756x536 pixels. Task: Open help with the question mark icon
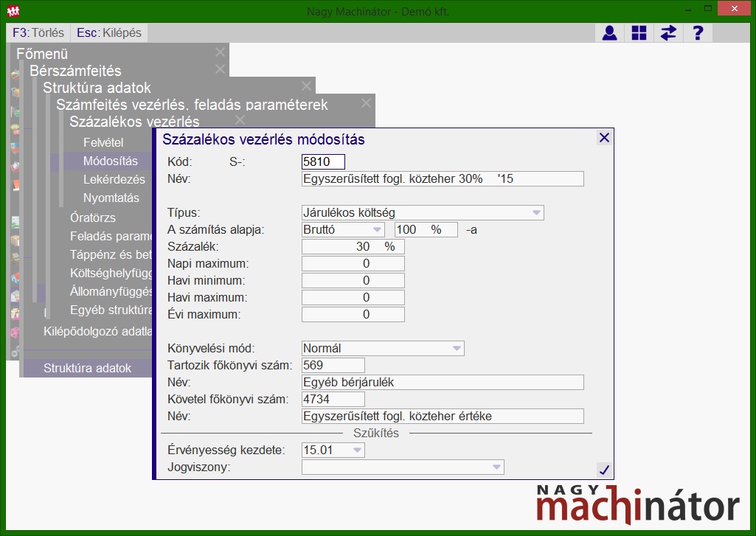point(698,32)
